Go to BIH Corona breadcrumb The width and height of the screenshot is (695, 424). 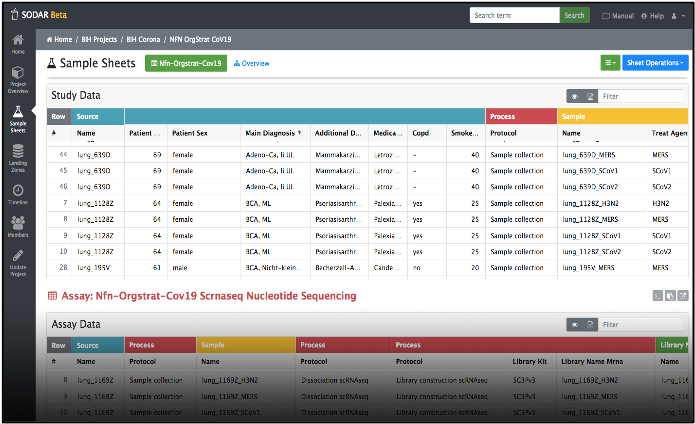click(143, 39)
